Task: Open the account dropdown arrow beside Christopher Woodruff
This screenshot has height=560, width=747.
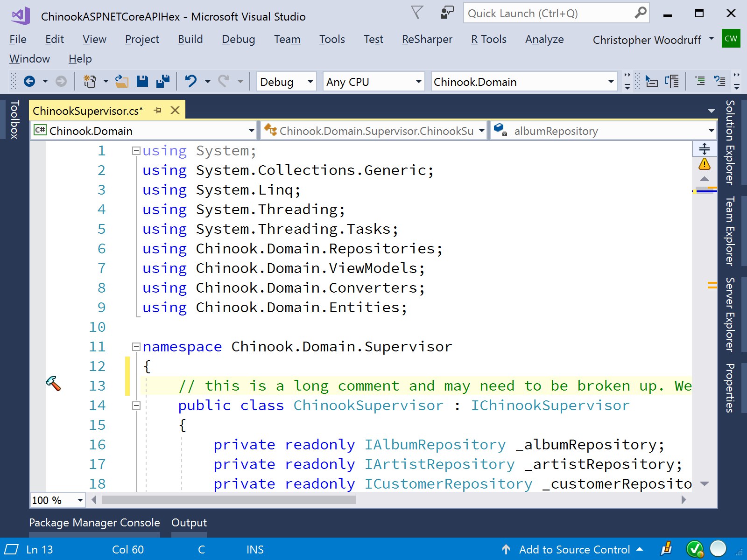Action: coord(711,39)
